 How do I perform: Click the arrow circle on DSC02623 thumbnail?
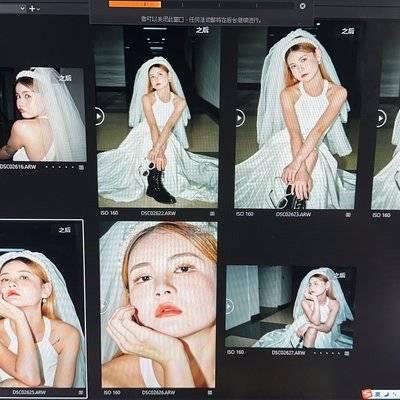240,118
